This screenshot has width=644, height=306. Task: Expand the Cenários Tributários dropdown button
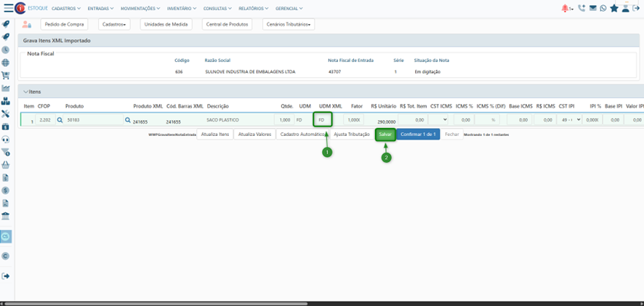pyautogui.click(x=289, y=24)
